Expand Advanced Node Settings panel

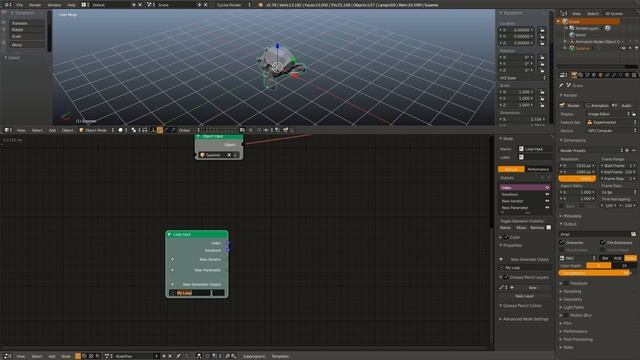coord(525,319)
